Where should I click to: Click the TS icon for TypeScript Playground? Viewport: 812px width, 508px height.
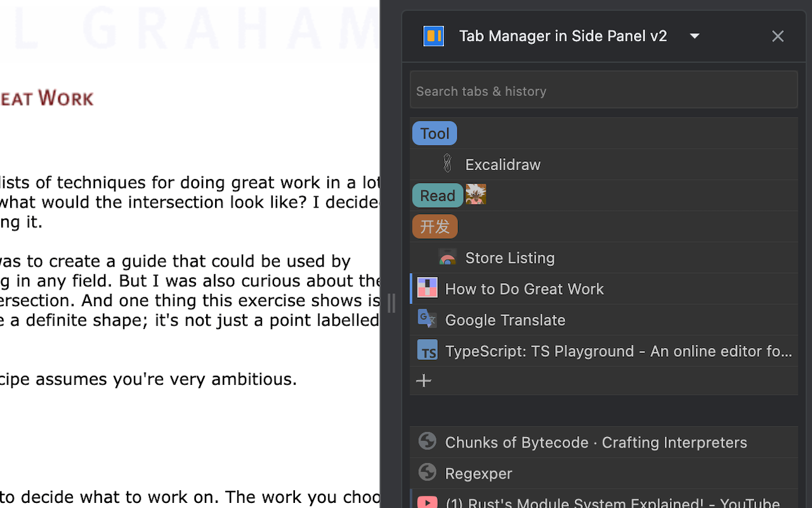427,350
